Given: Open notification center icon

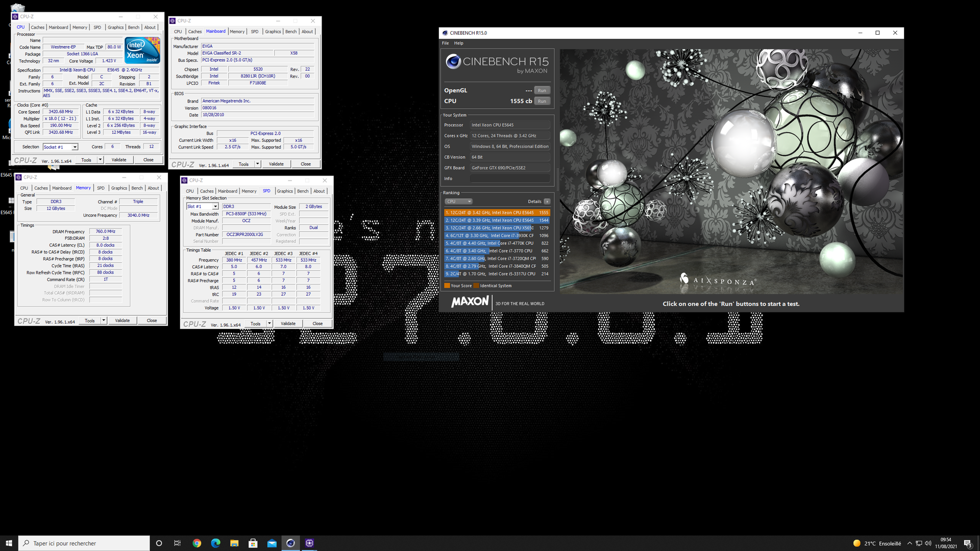Looking at the screenshot, I should [x=968, y=543].
